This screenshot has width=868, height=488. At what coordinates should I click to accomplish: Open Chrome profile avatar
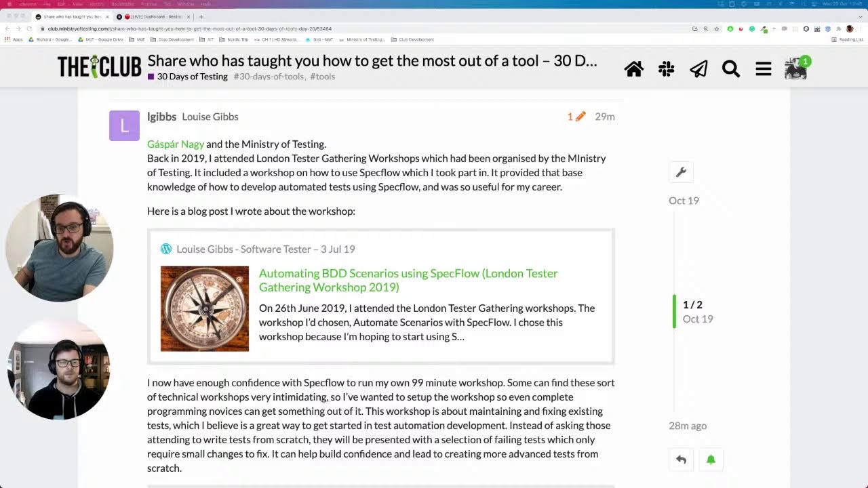850,29
